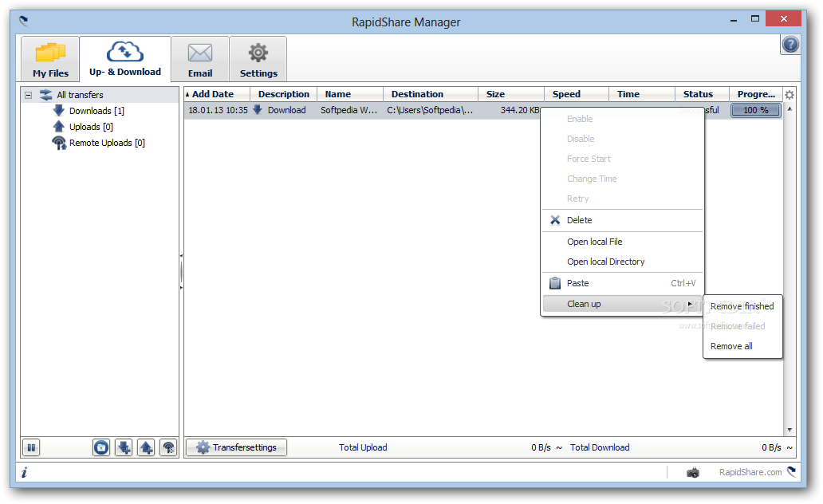Open the My Files tab

pyautogui.click(x=50, y=58)
